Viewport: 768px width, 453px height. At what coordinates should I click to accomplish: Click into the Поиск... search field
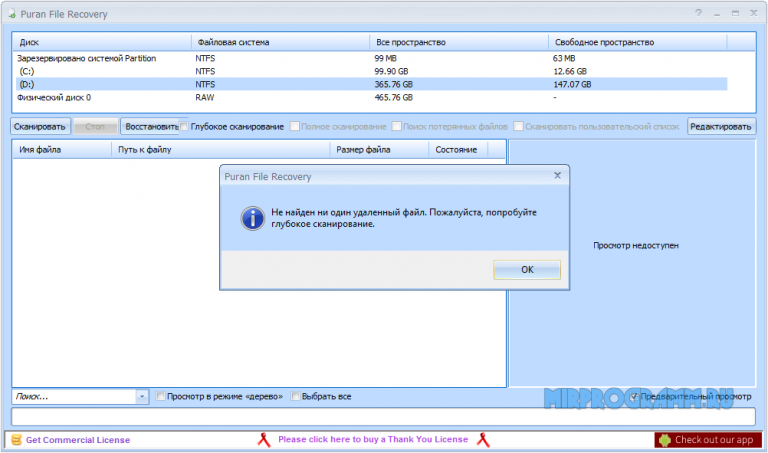(x=73, y=397)
